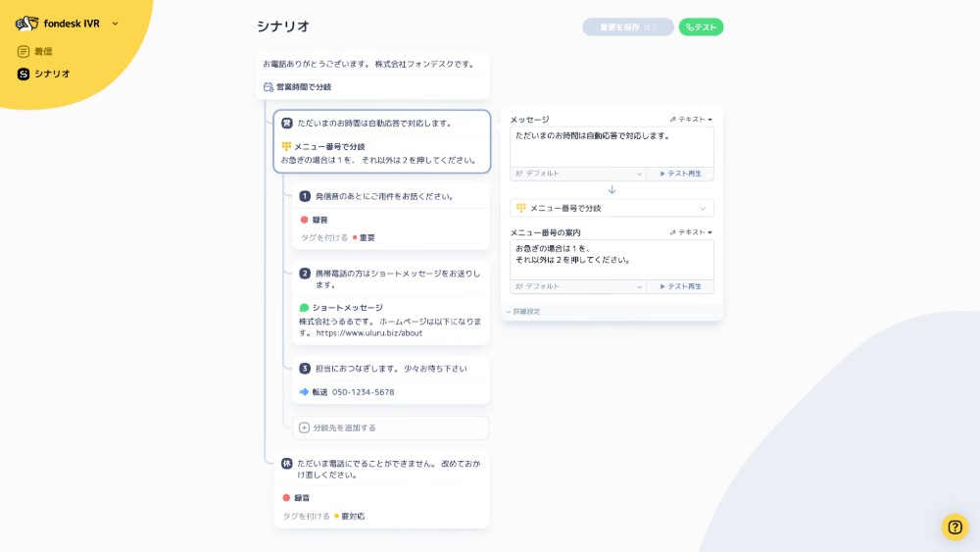Click the calendar icon for 営業時間で分岐

[x=269, y=87]
